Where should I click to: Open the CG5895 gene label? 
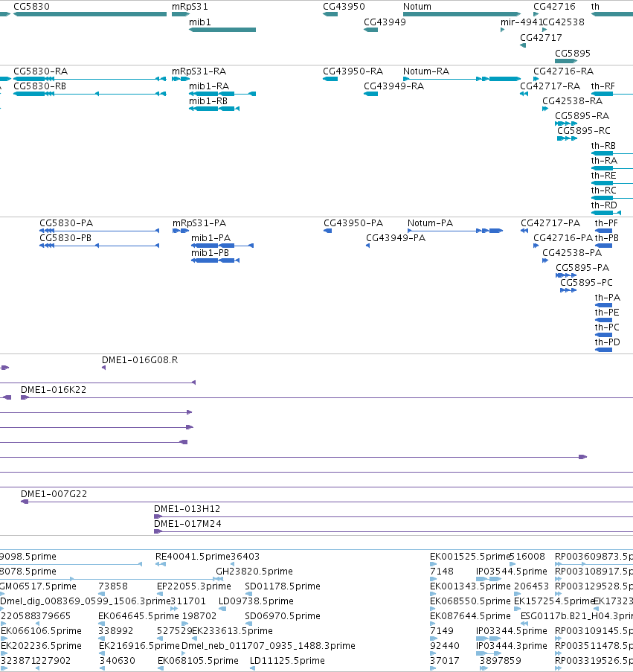[573, 53]
